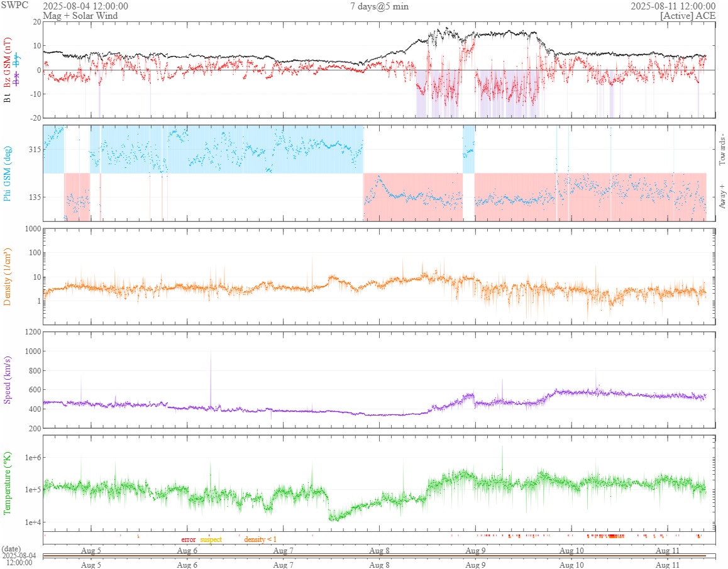The width and height of the screenshot is (728, 569).
Task: Click the yellow suspect legend entry
Action: (x=211, y=539)
